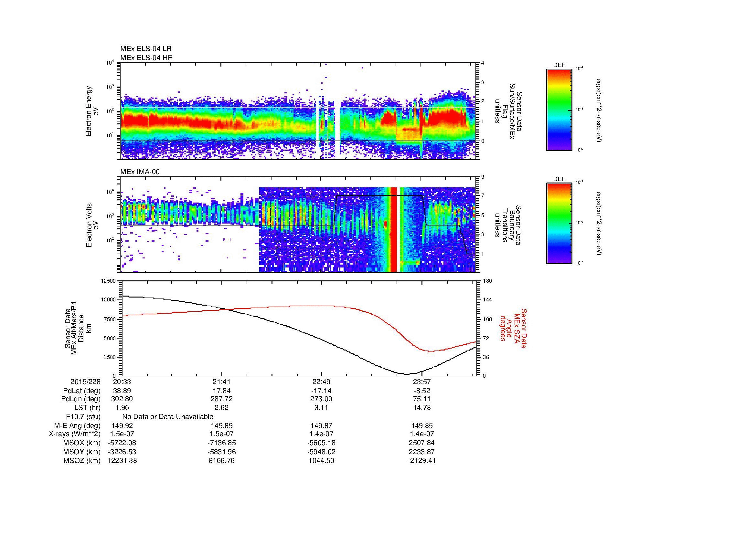Click the LST value 14.78
The width and height of the screenshot is (756, 534).
[x=422, y=408]
